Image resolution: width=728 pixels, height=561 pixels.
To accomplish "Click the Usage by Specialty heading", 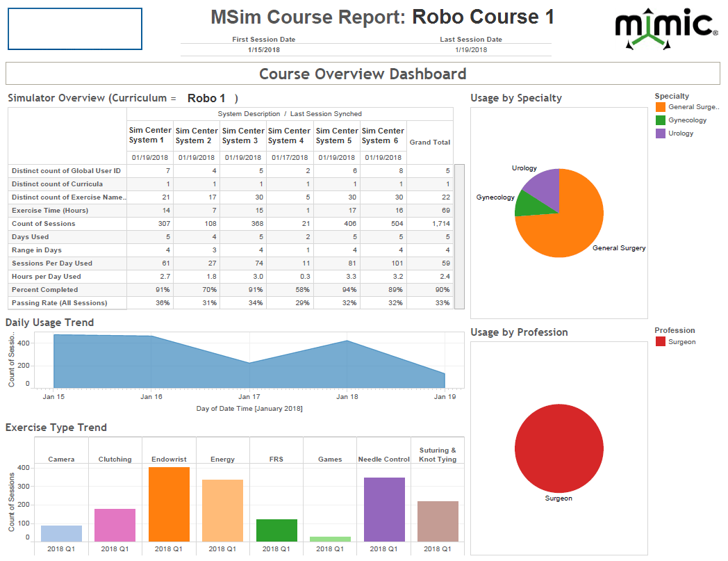I will 516,98.
